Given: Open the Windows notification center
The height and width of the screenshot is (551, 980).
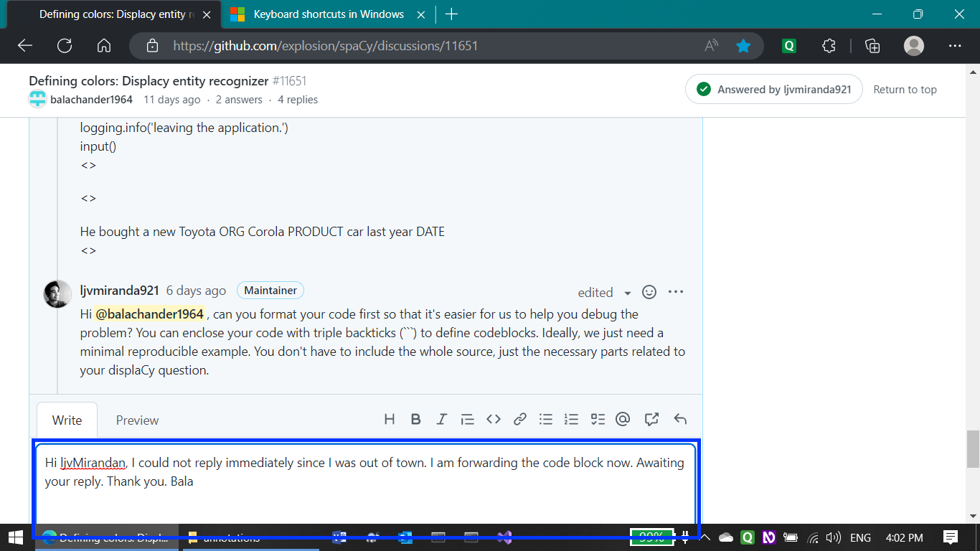Looking at the screenshot, I should pyautogui.click(x=951, y=537).
